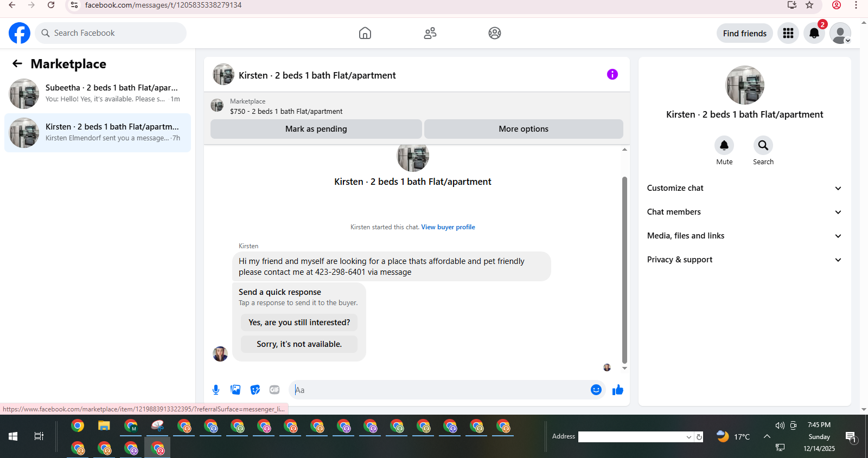Expand Media, files and links section
This screenshot has width=868, height=458.
click(x=744, y=236)
